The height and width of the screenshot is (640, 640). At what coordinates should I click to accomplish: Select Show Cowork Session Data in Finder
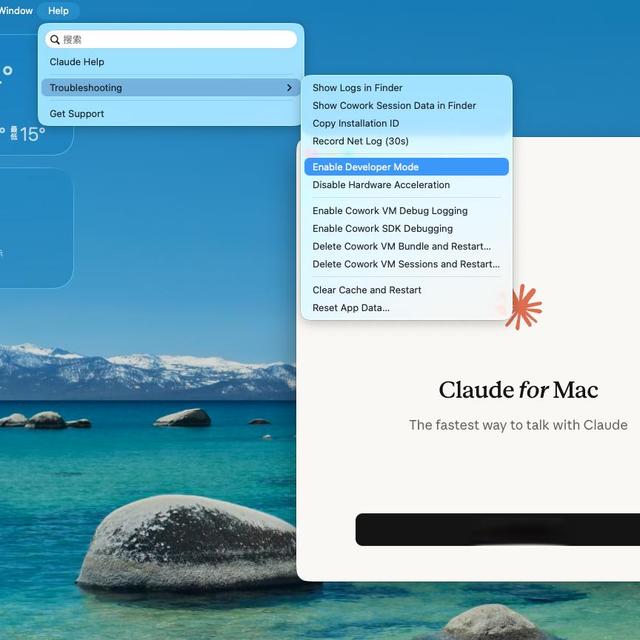[406, 106]
